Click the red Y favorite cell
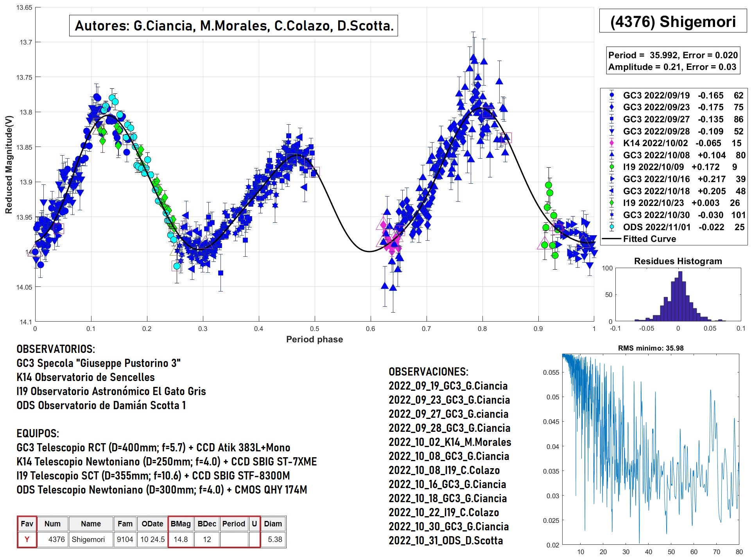 pos(27,539)
